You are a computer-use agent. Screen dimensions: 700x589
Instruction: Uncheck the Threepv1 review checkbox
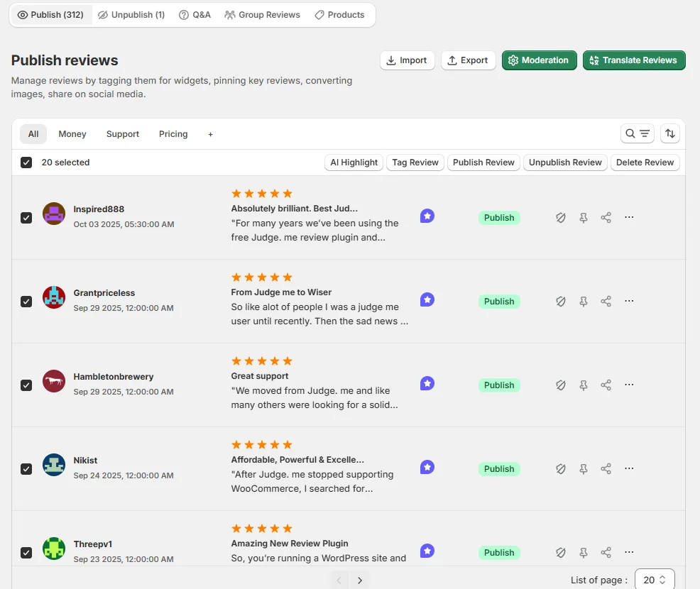coord(26,552)
